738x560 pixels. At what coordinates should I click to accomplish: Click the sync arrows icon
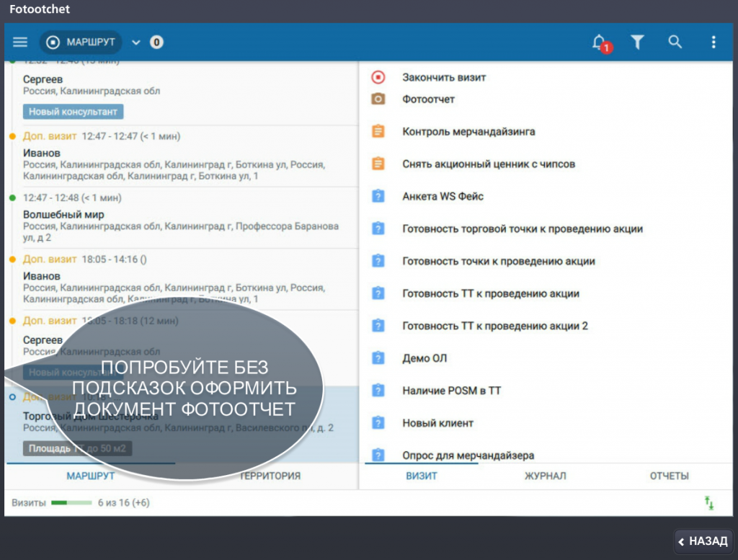pos(709,503)
